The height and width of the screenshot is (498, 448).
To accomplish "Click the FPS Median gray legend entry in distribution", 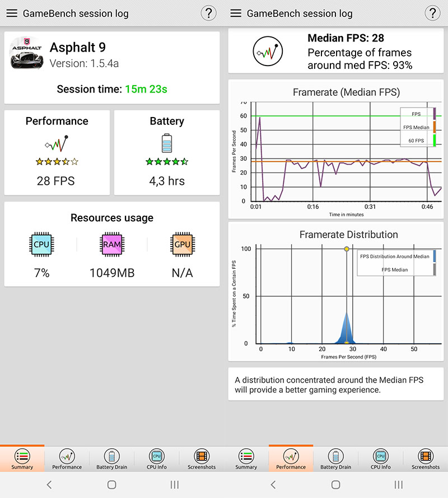I will 395,269.
